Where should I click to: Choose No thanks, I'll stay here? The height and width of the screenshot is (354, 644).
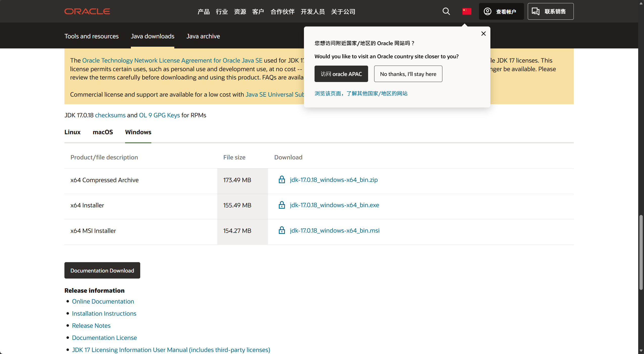(x=408, y=74)
